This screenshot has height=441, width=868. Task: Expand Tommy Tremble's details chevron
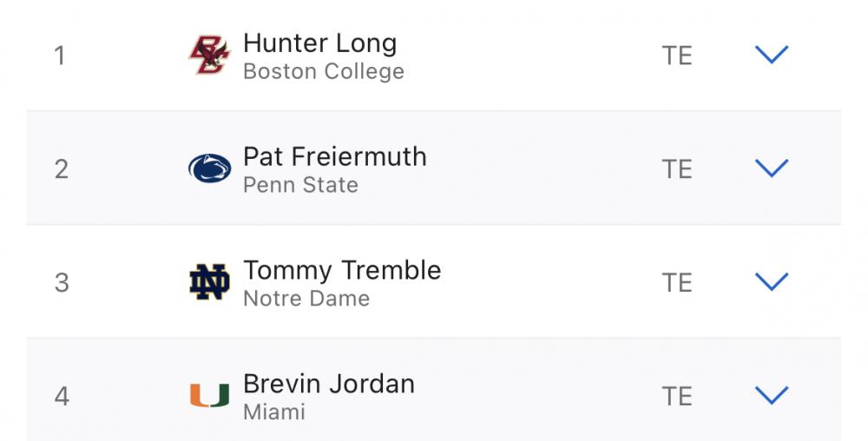(x=771, y=282)
